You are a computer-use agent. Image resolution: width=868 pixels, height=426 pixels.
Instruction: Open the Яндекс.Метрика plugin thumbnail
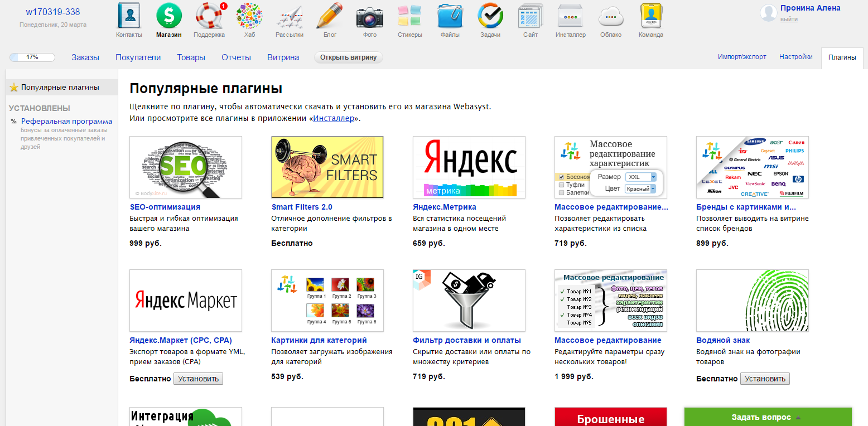(469, 167)
